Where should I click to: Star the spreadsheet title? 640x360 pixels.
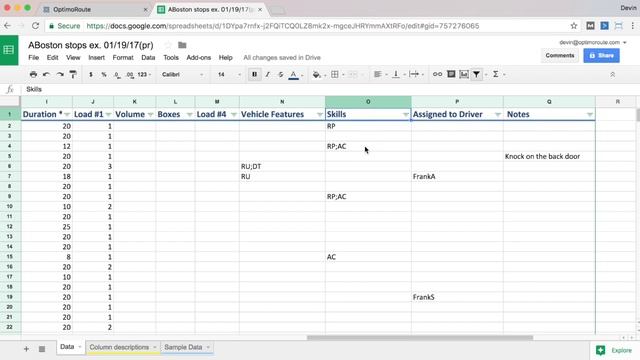point(168,45)
